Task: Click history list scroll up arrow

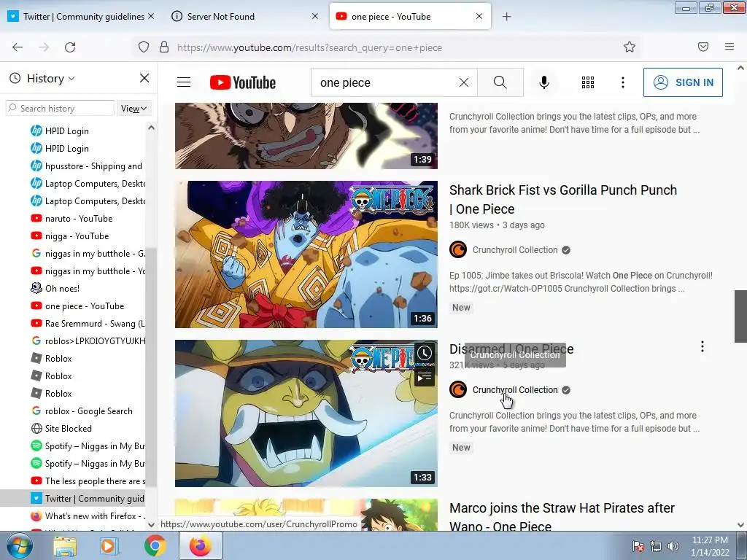Action: tap(151, 128)
